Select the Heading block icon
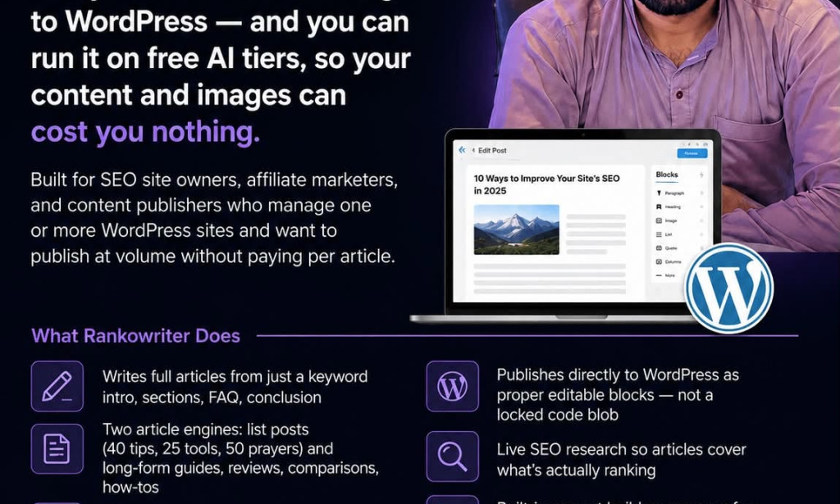The image size is (840, 504). click(659, 207)
